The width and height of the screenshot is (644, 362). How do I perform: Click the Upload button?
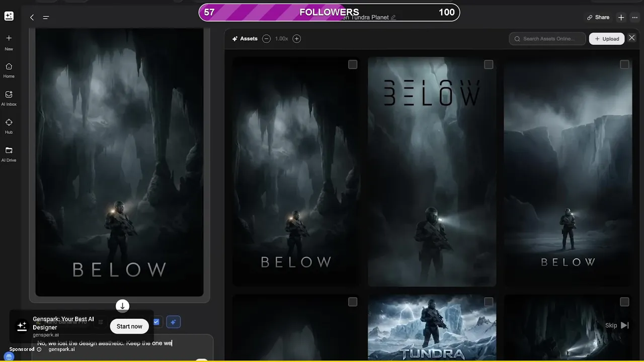(607, 39)
